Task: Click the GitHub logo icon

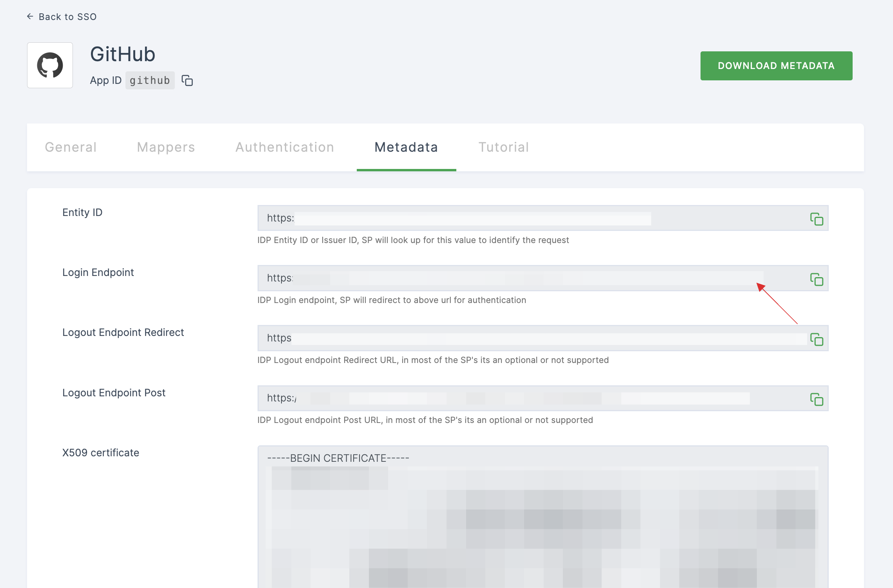Action: point(50,65)
